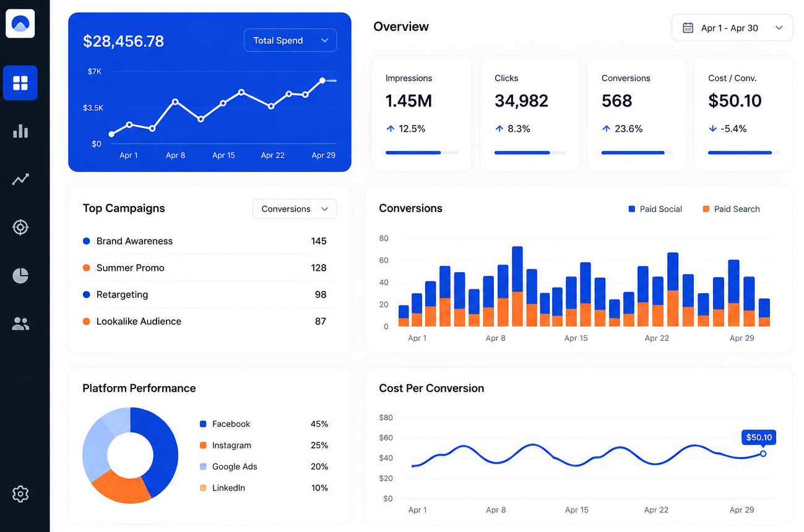Expand the Conversions dropdown in Top Campaigns
The width and height of the screenshot is (804, 532).
[295, 209]
